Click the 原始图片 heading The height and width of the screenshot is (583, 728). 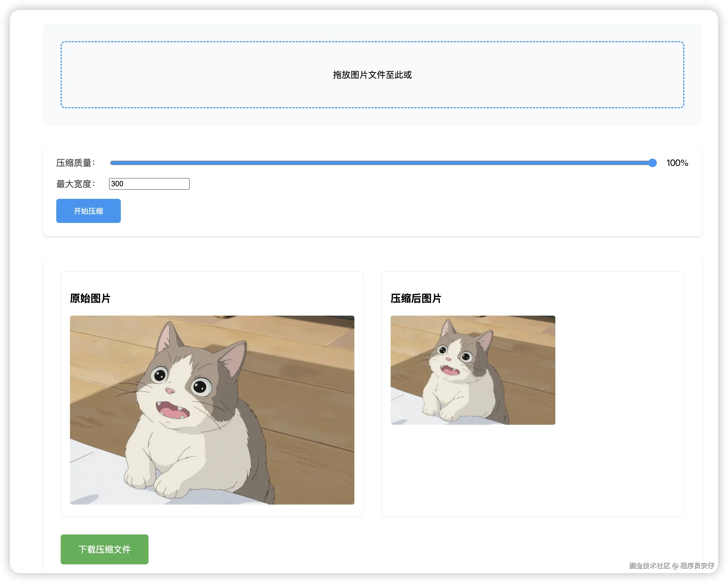[x=90, y=298]
